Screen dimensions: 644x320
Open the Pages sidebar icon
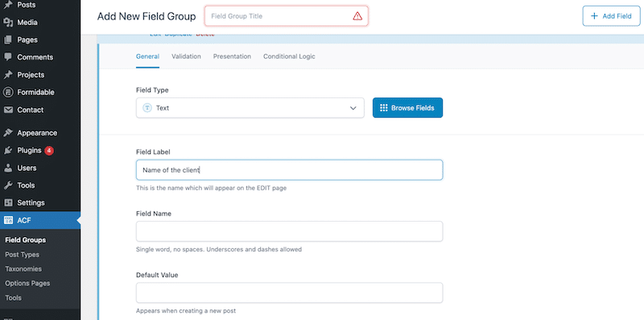point(8,39)
